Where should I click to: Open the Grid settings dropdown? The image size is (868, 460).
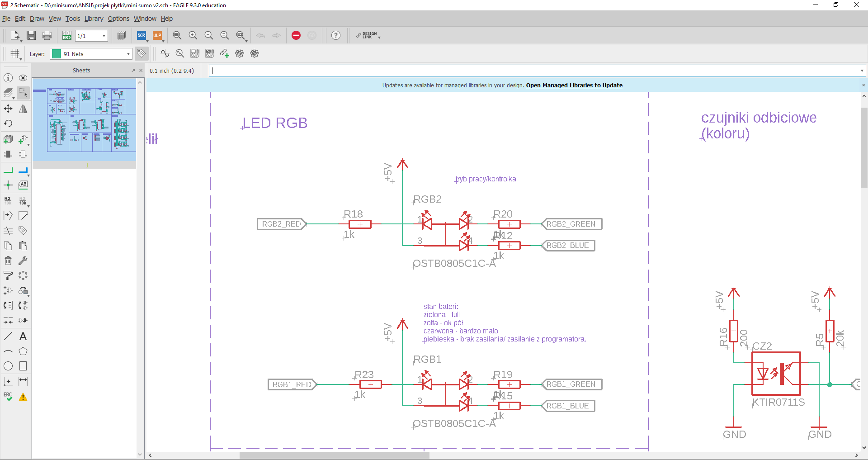21,58
